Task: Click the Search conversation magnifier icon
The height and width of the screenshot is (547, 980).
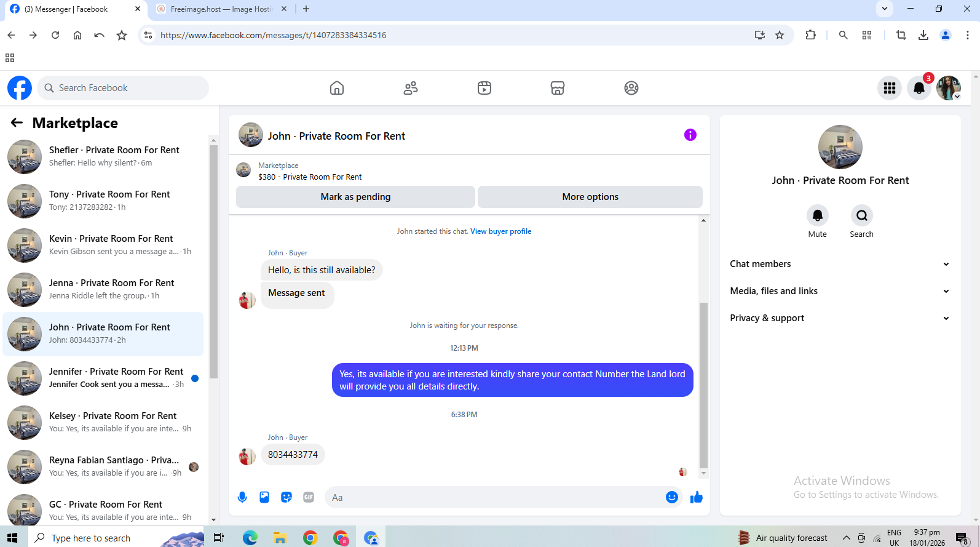Action: pos(862,215)
